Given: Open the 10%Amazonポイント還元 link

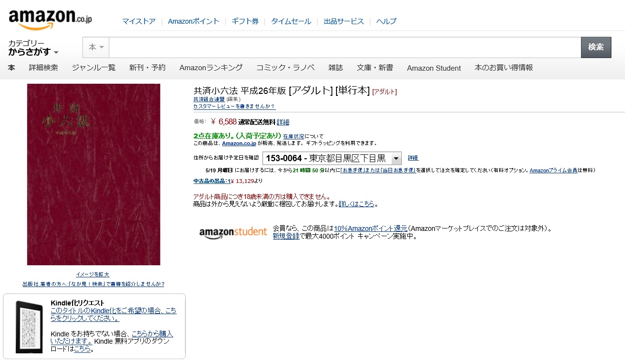Looking at the screenshot, I should pyautogui.click(x=371, y=228).
